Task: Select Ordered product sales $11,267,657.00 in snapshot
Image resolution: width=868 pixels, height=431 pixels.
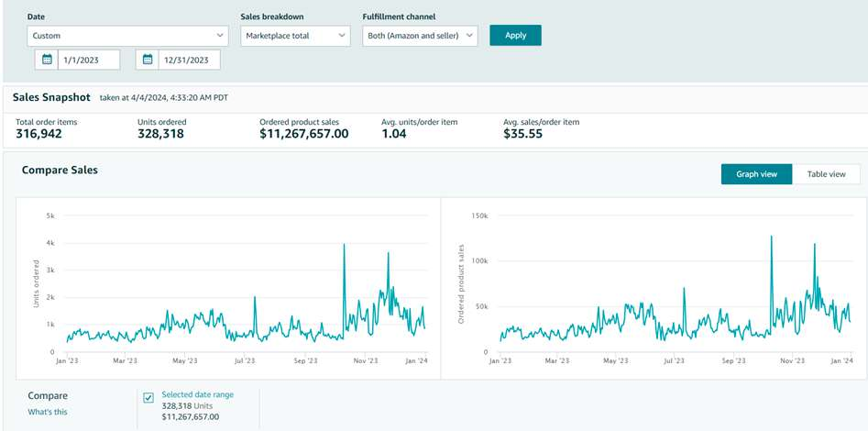Action: pyautogui.click(x=304, y=134)
